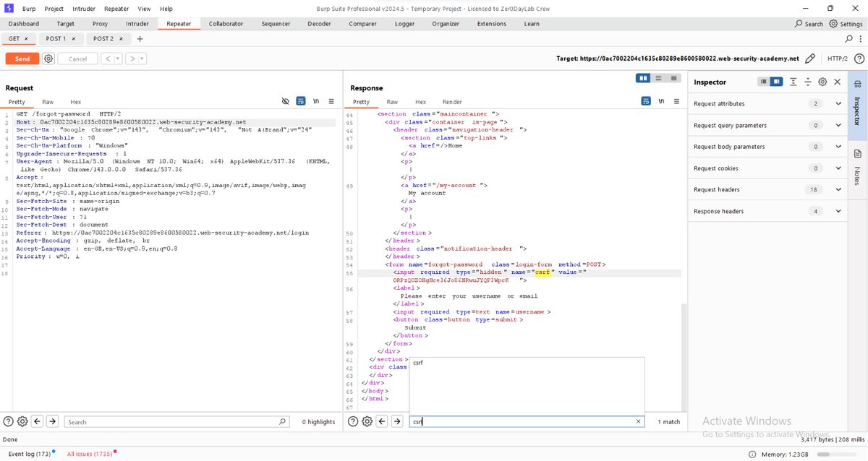Close the GET repeater tab
This screenshot has height=461, width=868.
point(27,39)
